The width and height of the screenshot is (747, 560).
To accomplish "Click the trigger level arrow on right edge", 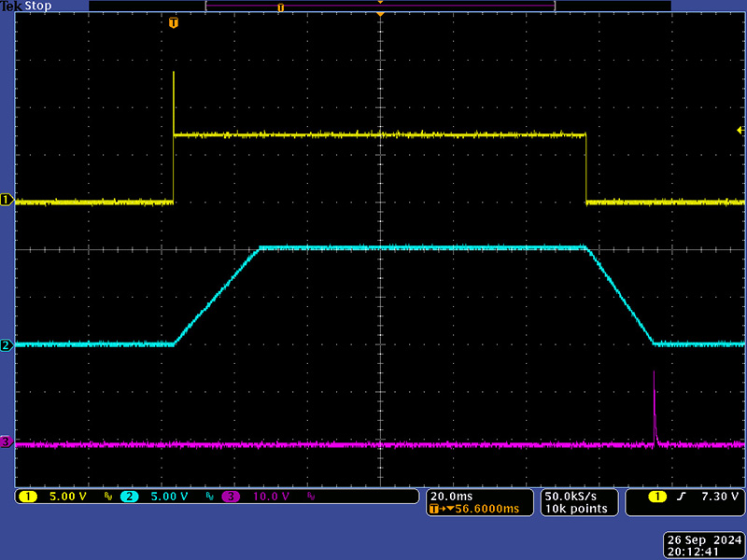I will tap(740, 133).
